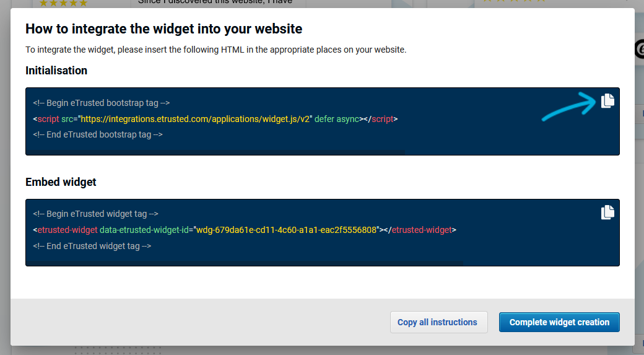Click the defer async attribute text

(x=337, y=119)
